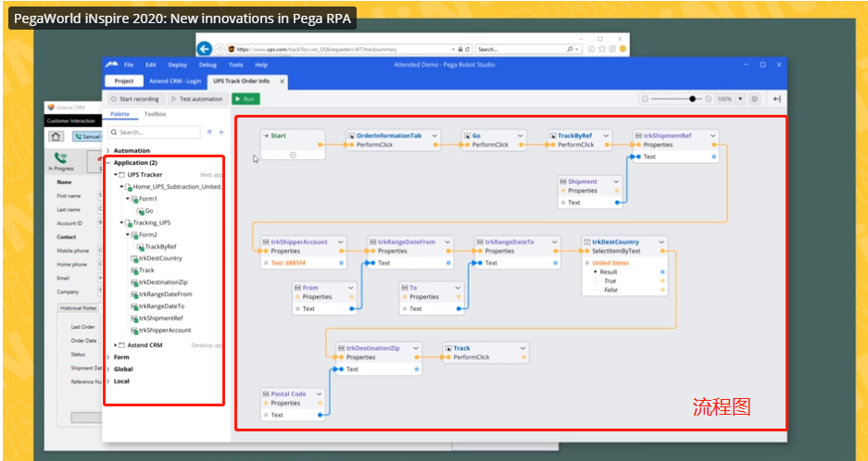Image resolution: width=868 pixels, height=461 pixels.
Task: Expand the Form palette section
Action: [x=108, y=357]
